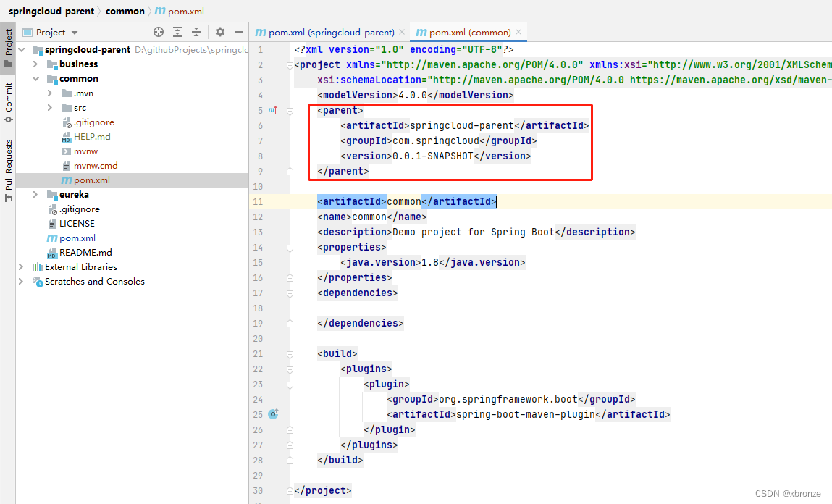This screenshot has width=832, height=504.
Task: Close the pom.xml (common) tab
Action: pyautogui.click(x=518, y=33)
